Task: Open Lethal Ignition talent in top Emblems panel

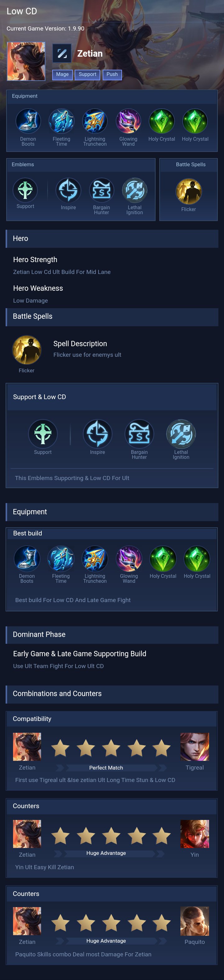Action: point(135,190)
